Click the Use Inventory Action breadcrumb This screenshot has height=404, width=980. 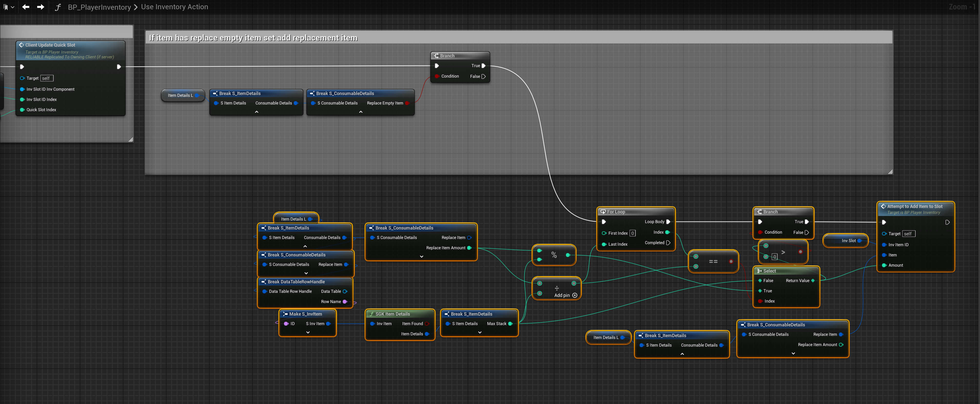pos(174,7)
